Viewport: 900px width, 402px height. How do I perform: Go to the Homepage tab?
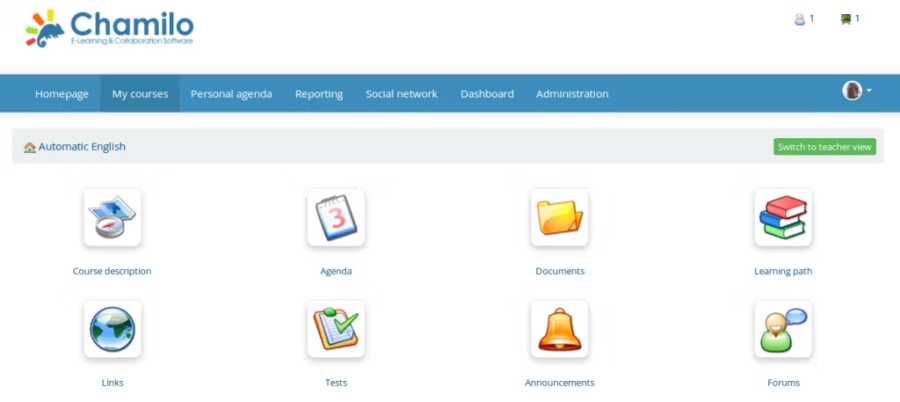62,94
